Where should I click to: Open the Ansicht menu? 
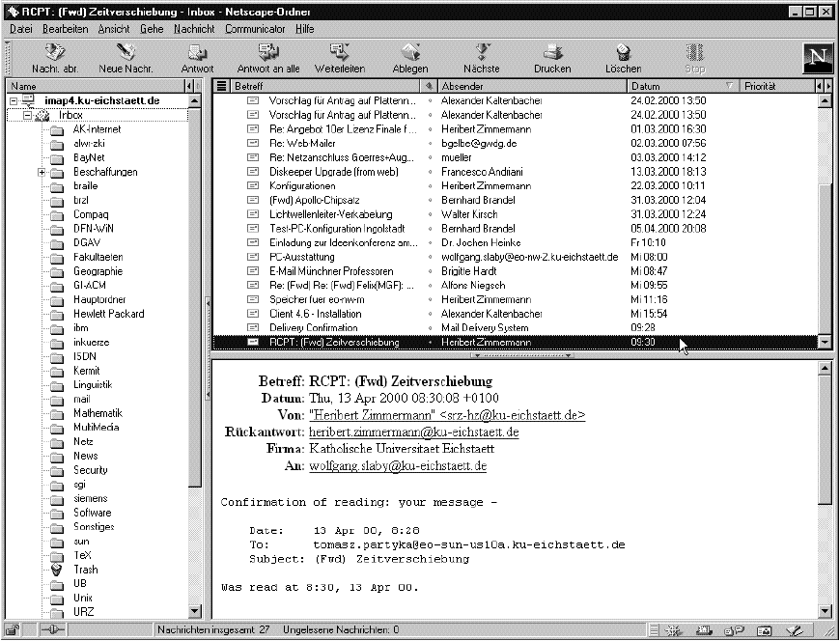(114, 29)
